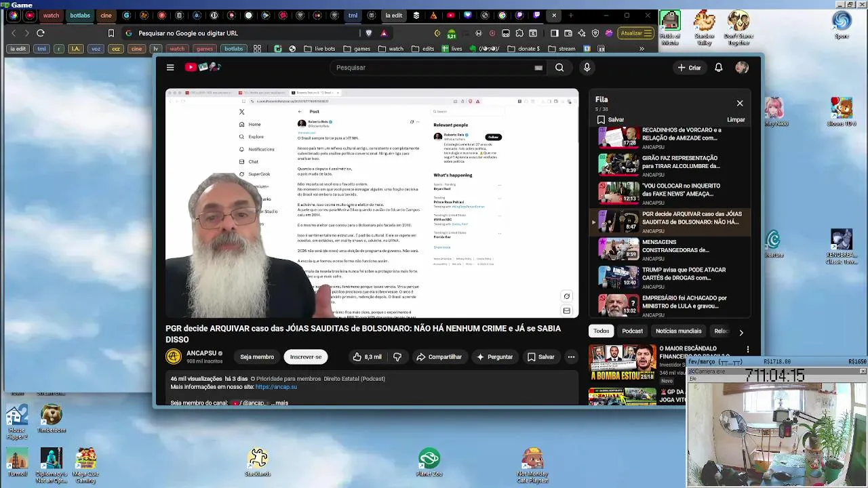Share the video via Compartilhar
This screenshot has width=868, height=488.
(439, 357)
